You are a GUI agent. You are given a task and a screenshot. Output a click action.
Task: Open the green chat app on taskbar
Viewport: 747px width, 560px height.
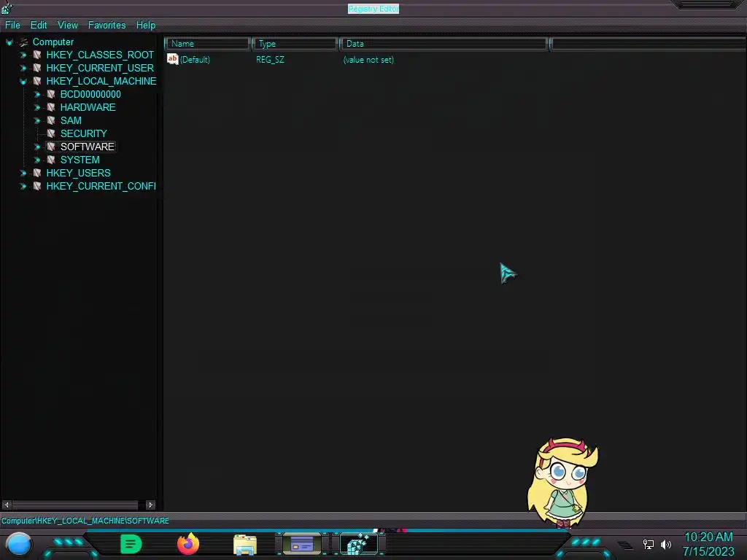coord(131,544)
